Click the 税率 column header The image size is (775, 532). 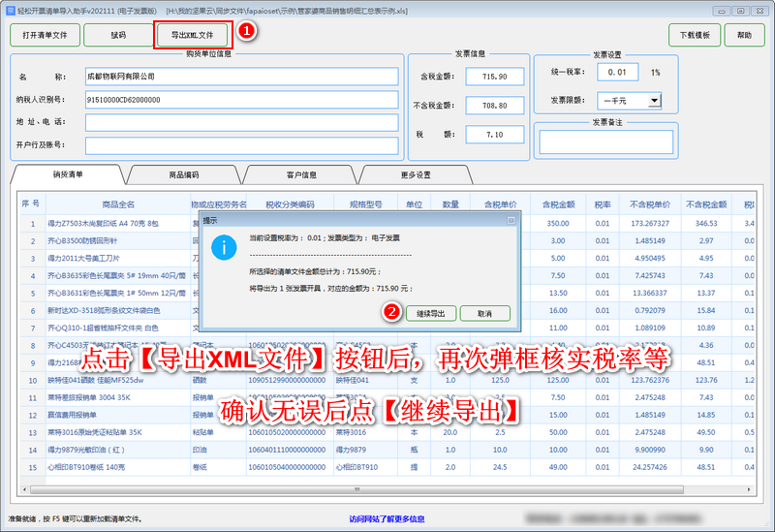click(x=603, y=204)
